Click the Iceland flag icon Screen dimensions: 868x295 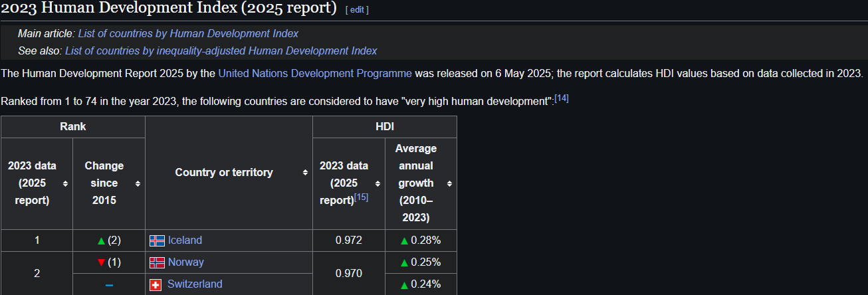point(157,241)
